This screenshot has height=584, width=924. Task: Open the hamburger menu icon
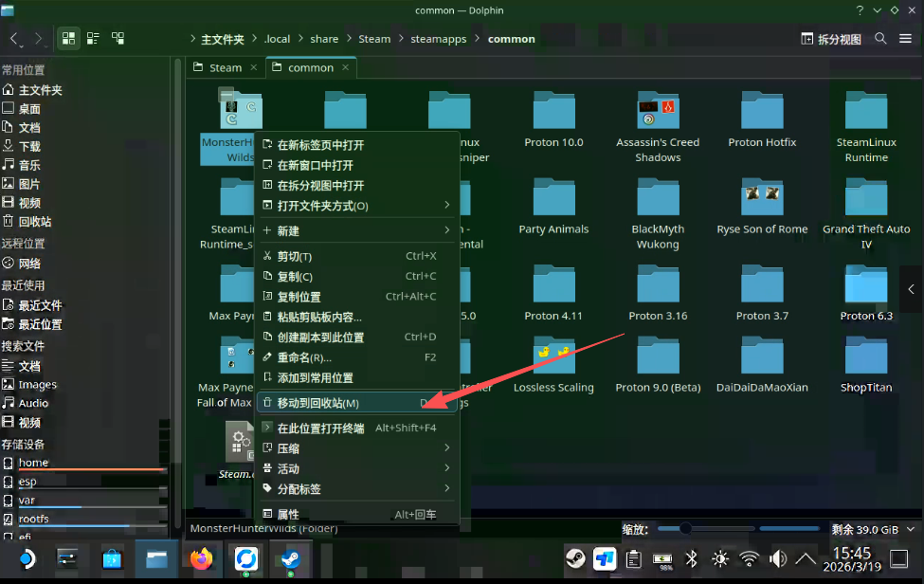(906, 39)
